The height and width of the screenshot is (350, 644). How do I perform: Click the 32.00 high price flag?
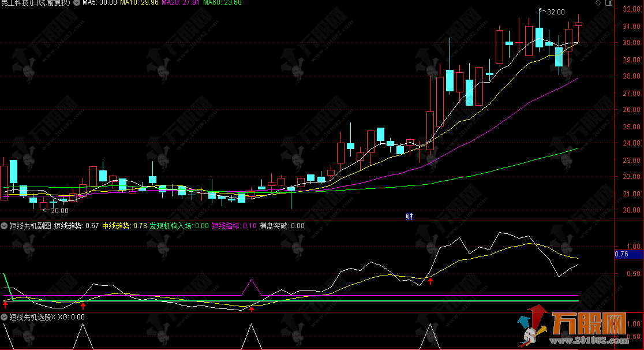click(x=555, y=12)
